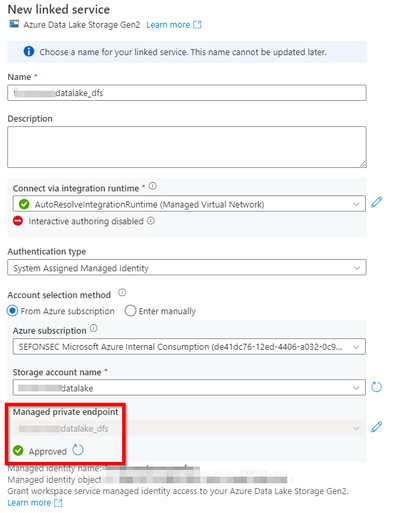The width and height of the screenshot is (400, 513).
Task: Click the edit pencil beside integration runtime dropdown
Action: (377, 202)
